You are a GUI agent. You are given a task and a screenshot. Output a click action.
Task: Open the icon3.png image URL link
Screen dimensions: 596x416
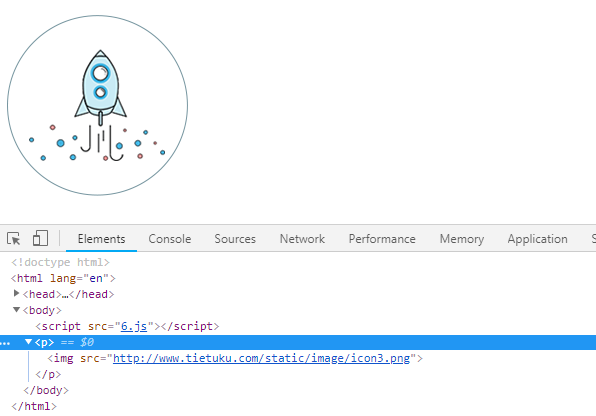[262, 358]
